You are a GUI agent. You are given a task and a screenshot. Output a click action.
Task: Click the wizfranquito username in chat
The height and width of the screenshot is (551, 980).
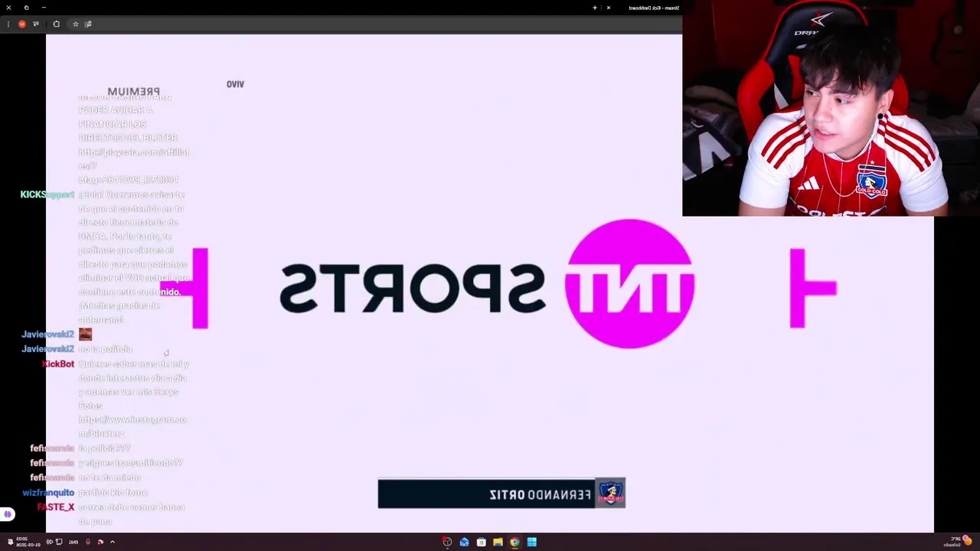pyautogui.click(x=48, y=492)
